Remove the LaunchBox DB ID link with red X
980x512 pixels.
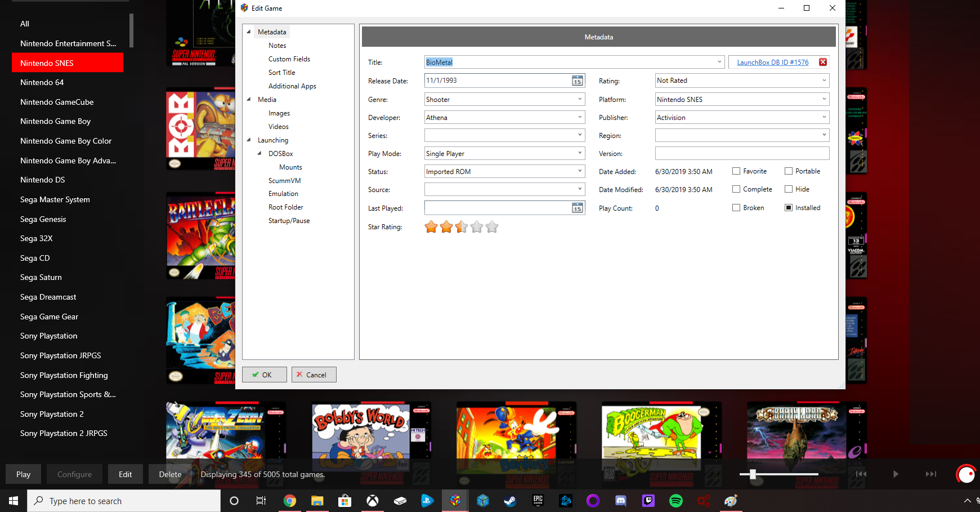(823, 62)
